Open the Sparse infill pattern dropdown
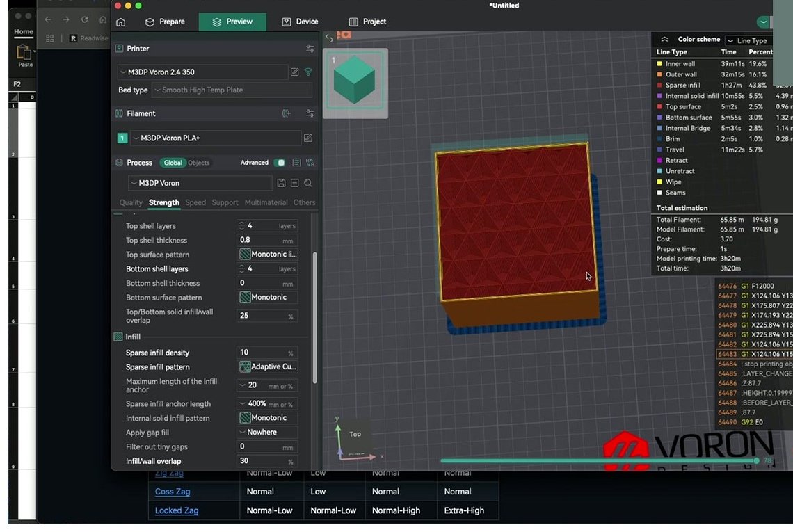The height and width of the screenshot is (532, 793). pyautogui.click(x=268, y=366)
